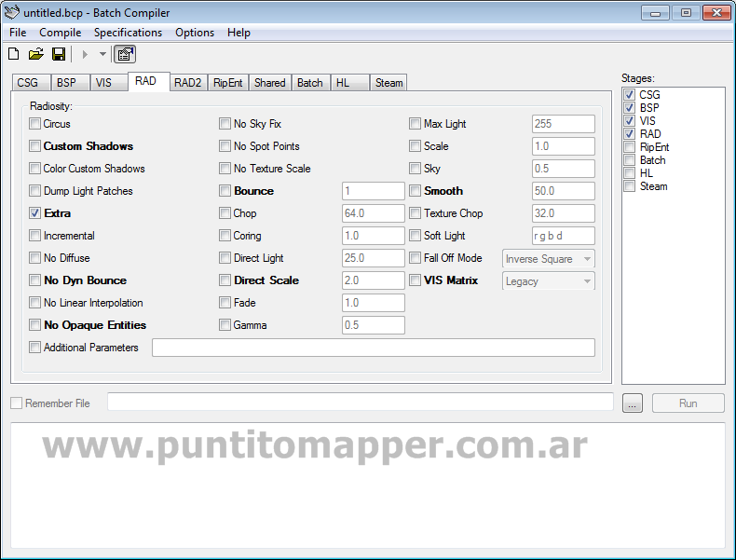The height and width of the screenshot is (560, 736).
Task: Check the Batch stage in Stages list
Action: (630, 160)
